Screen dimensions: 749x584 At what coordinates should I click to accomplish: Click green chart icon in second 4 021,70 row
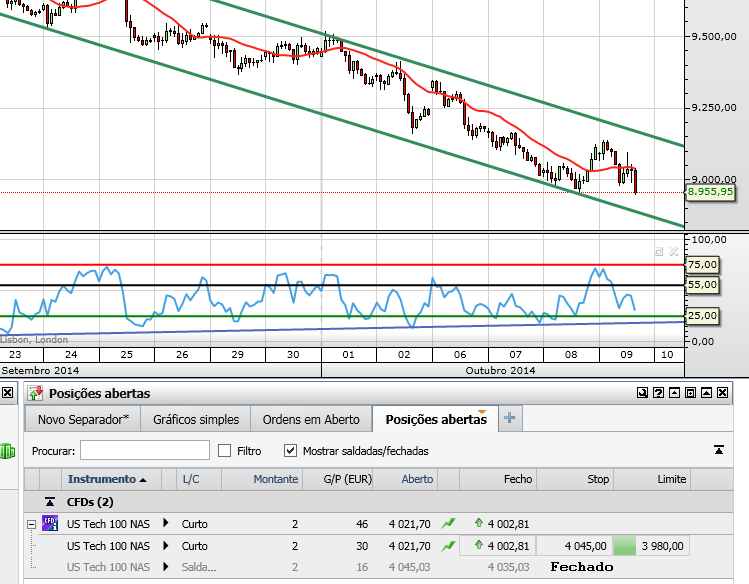coord(448,545)
